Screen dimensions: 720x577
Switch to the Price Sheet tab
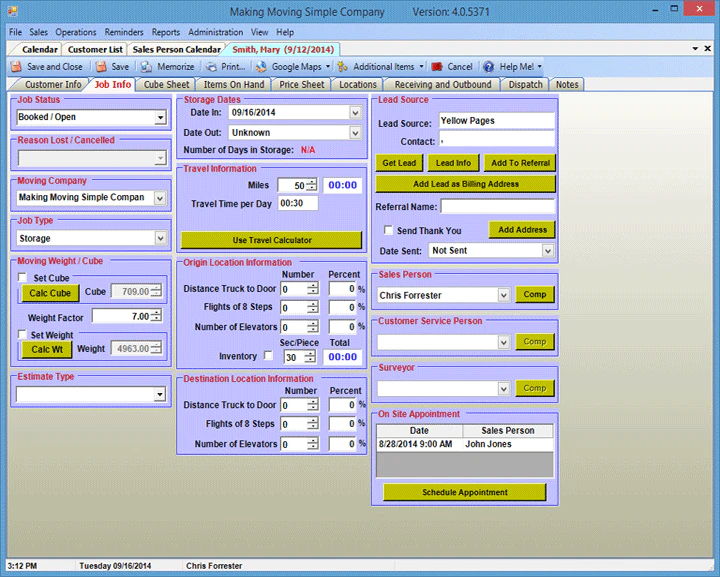(x=302, y=84)
